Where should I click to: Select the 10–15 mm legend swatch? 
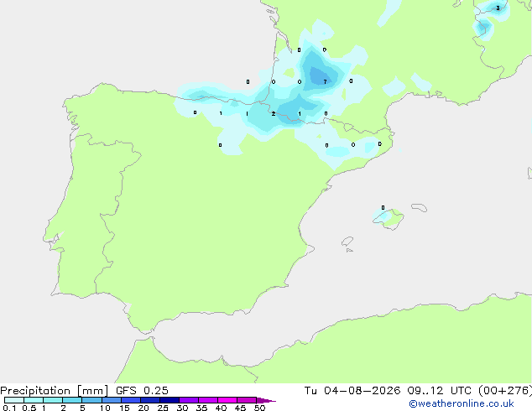[x=112, y=400]
